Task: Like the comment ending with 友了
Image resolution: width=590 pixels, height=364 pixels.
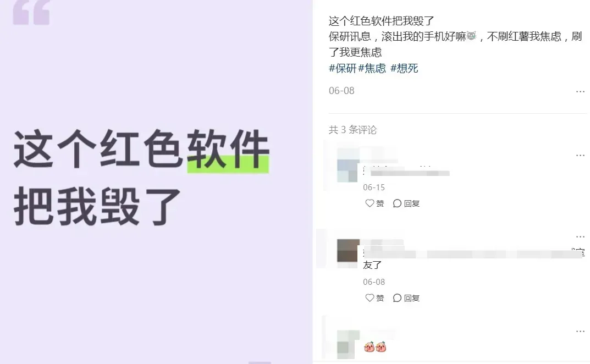Action: (374, 298)
